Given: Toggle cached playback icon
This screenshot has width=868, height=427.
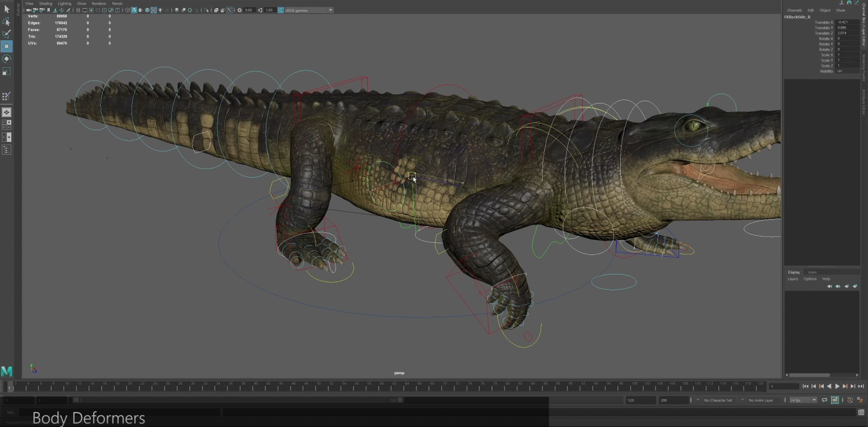Looking at the screenshot, I should pyautogui.click(x=835, y=400).
